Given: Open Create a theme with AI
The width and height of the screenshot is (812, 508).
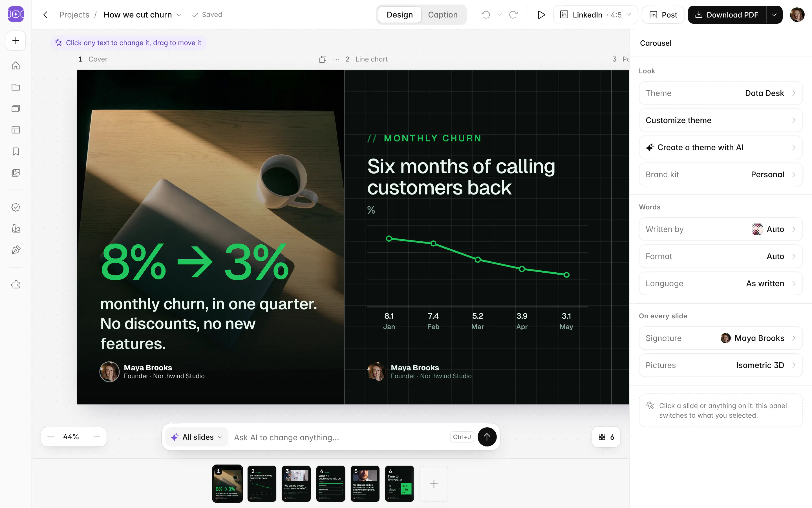Looking at the screenshot, I should [720, 148].
